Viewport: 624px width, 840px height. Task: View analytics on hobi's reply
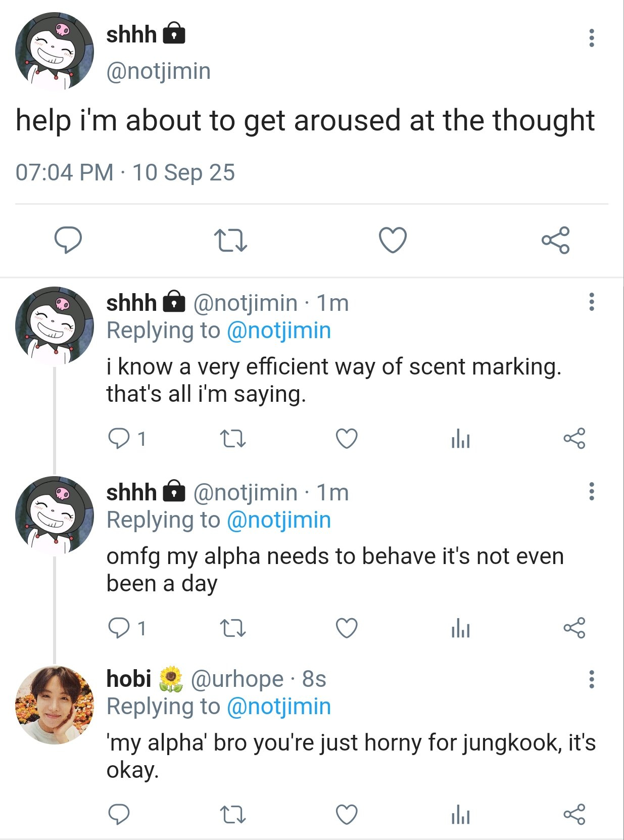(x=460, y=815)
